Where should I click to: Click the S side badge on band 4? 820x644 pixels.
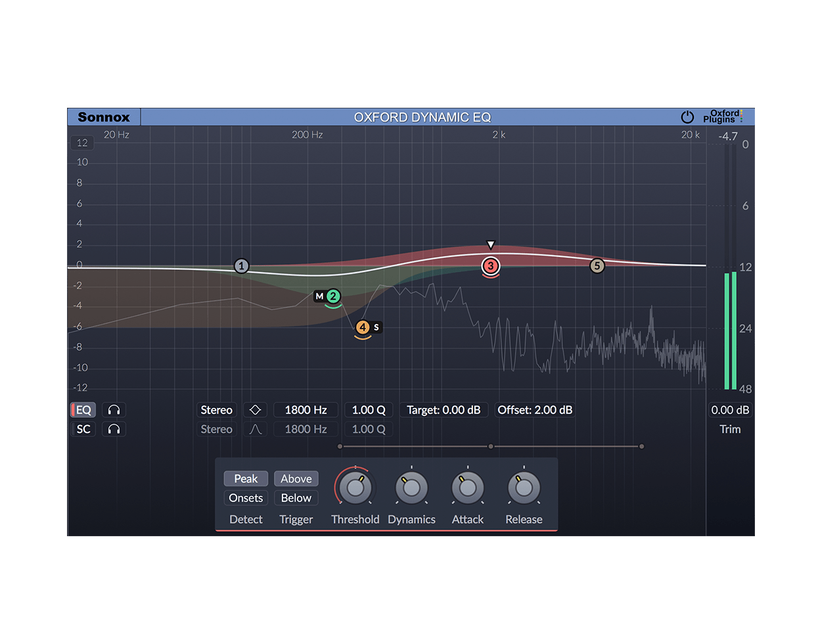[x=376, y=327]
